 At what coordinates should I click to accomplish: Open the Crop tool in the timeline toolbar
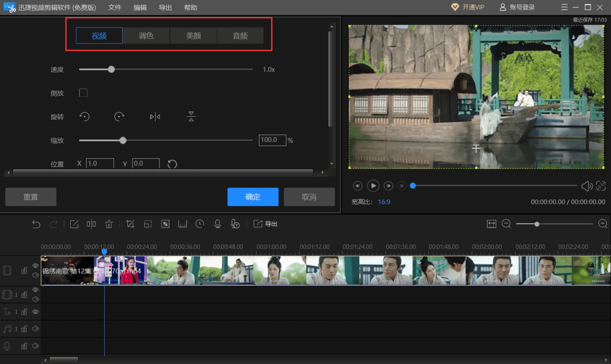[130, 224]
